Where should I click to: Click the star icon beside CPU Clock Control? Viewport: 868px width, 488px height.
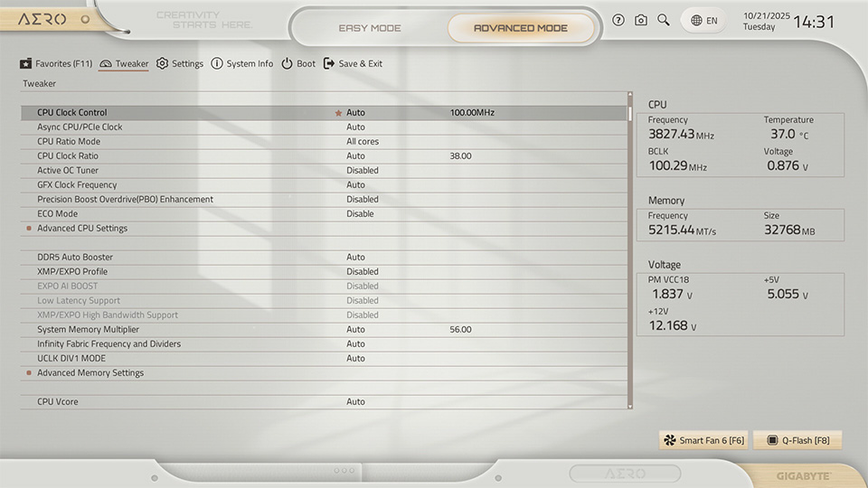pyautogui.click(x=339, y=113)
